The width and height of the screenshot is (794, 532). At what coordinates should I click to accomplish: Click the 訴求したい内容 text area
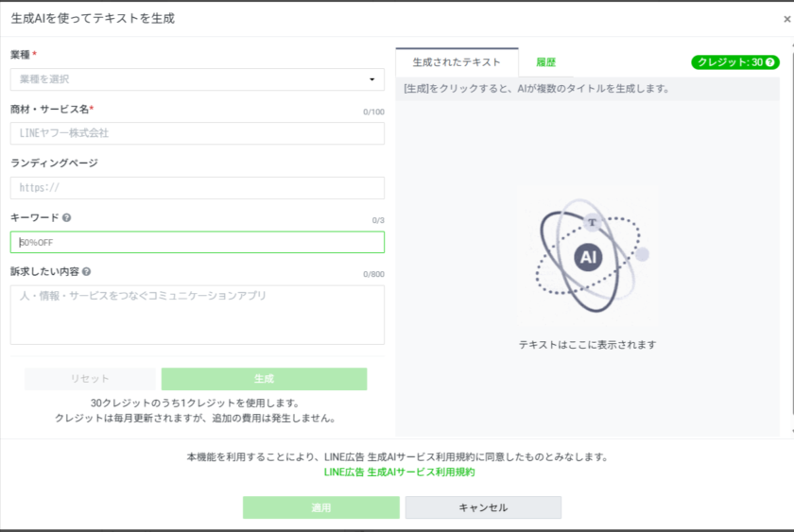click(x=197, y=315)
